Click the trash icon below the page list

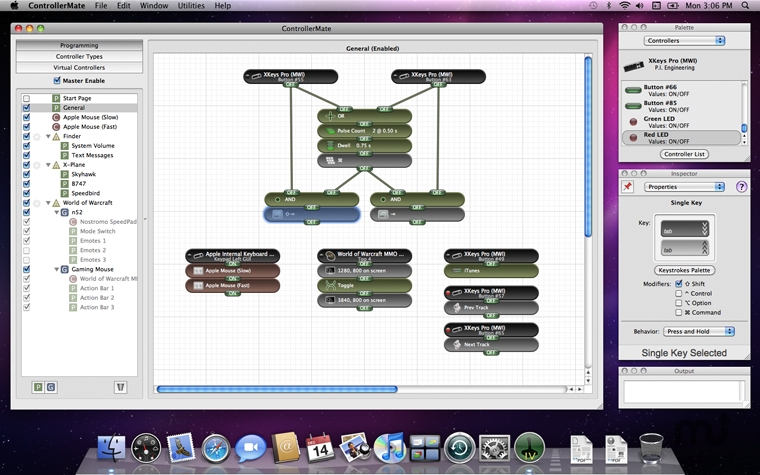pyautogui.click(x=120, y=386)
